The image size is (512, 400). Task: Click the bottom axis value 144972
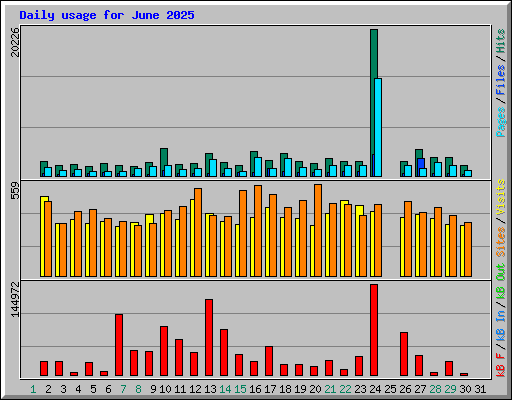(15, 300)
